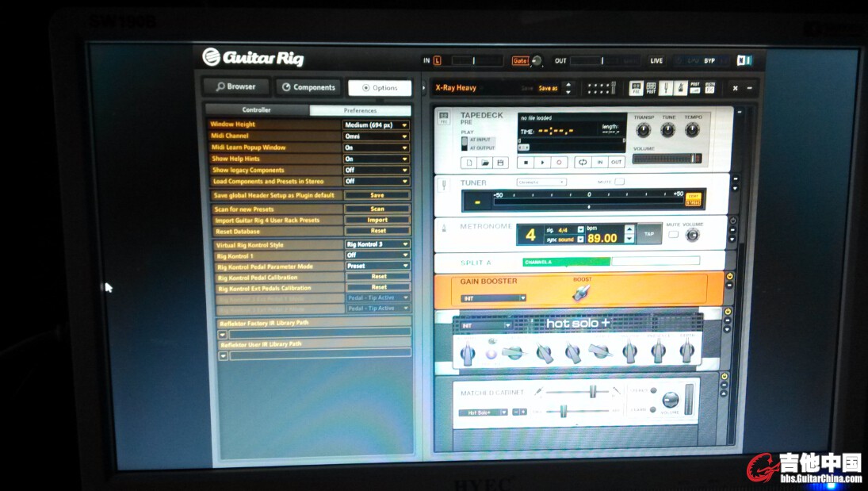Viewport: 868px width, 491px height.
Task: Open Load Components and Presets in Stereo dropdown
Action: [x=376, y=181]
